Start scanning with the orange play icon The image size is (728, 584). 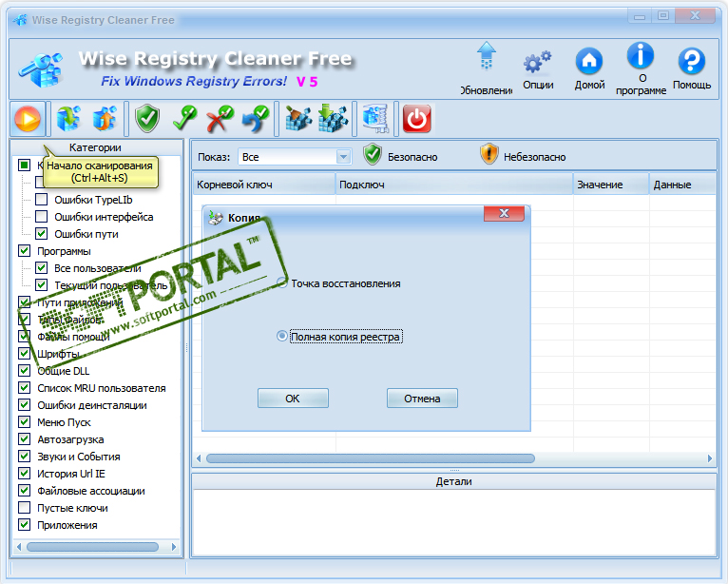pos(28,119)
